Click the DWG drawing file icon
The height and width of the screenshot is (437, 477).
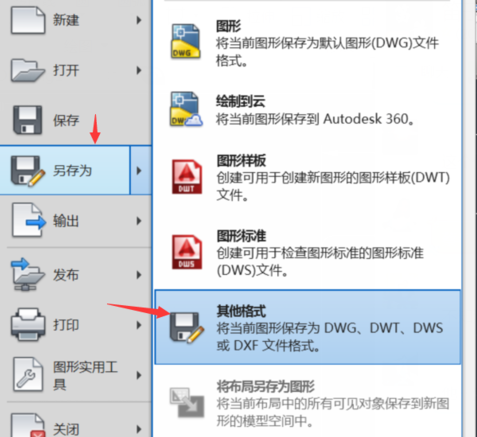point(186,41)
